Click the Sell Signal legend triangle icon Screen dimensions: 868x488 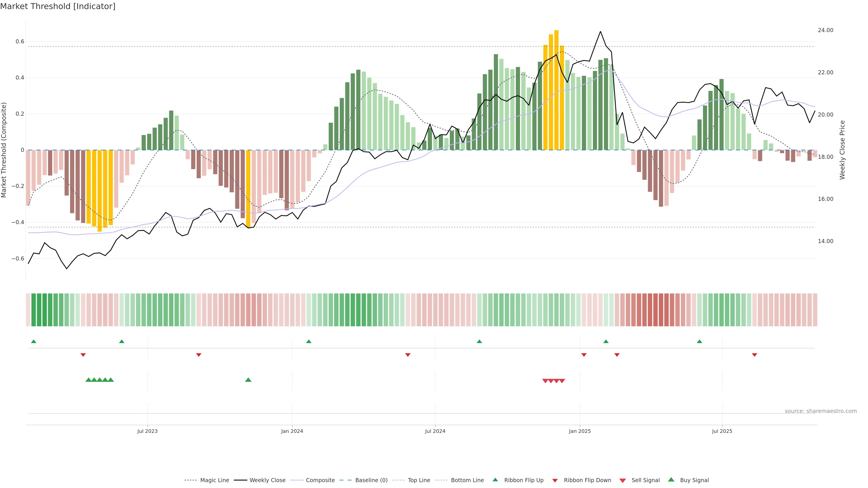point(623,481)
